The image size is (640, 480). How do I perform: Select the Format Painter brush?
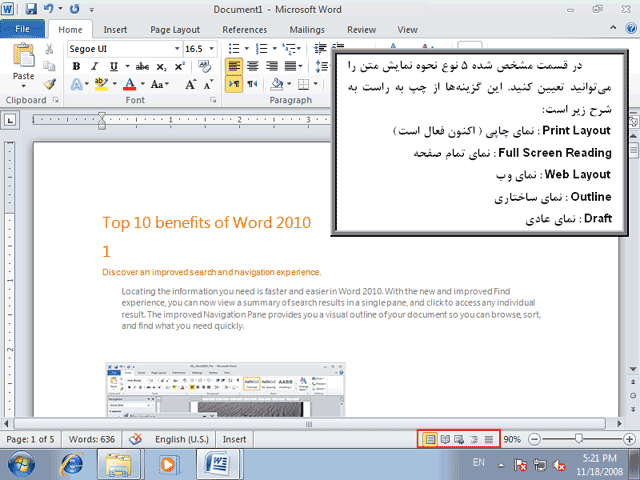pyautogui.click(x=50, y=84)
